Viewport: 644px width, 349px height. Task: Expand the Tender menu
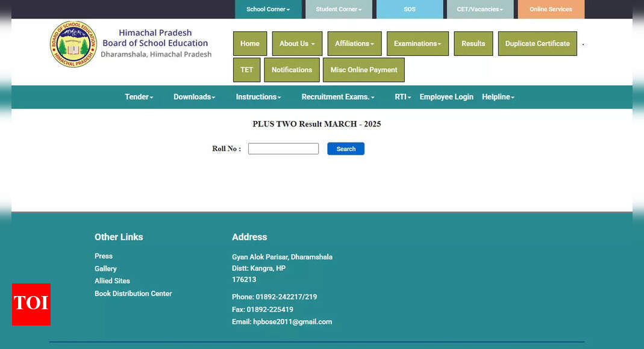(139, 97)
